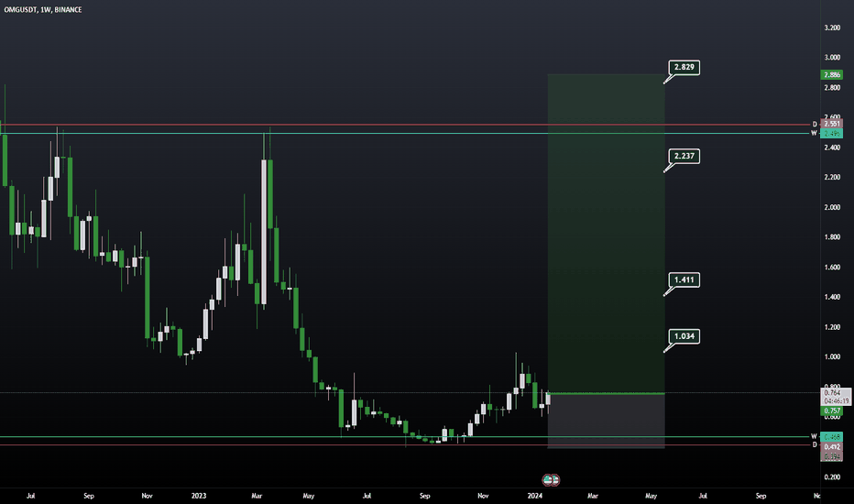Click the teal weekly level tag below 2.551
The image size is (854, 504).
pyautogui.click(x=832, y=134)
